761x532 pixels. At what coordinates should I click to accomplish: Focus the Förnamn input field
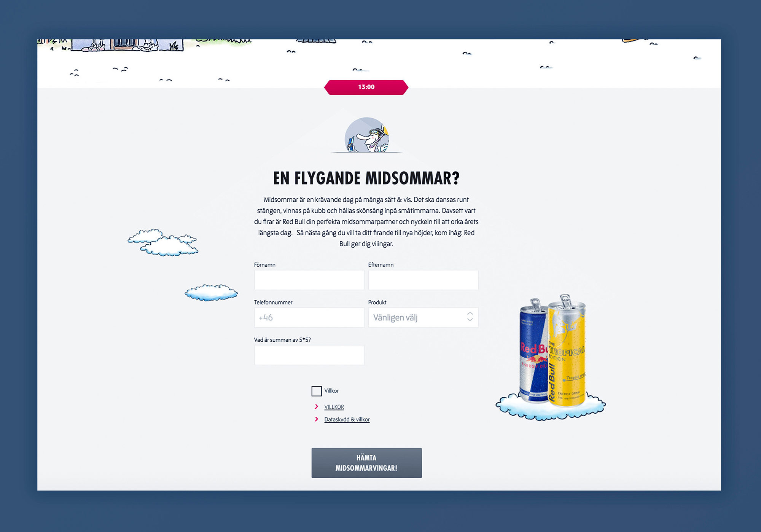(x=309, y=280)
